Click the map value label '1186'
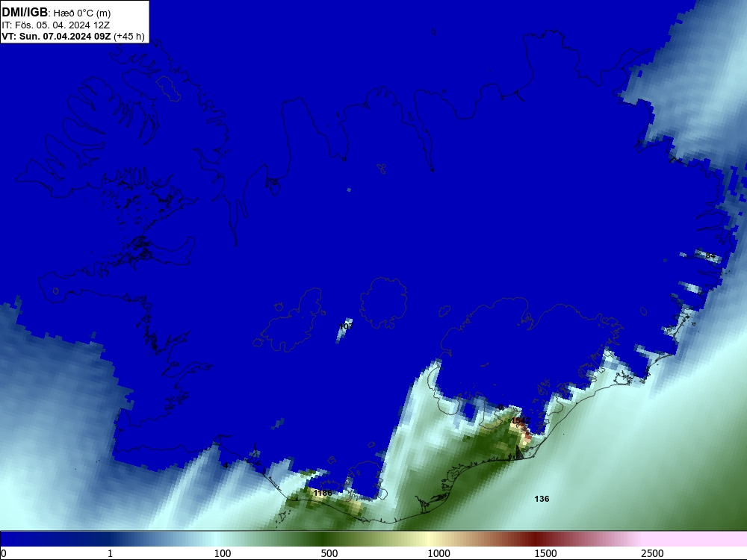 pos(323,494)
